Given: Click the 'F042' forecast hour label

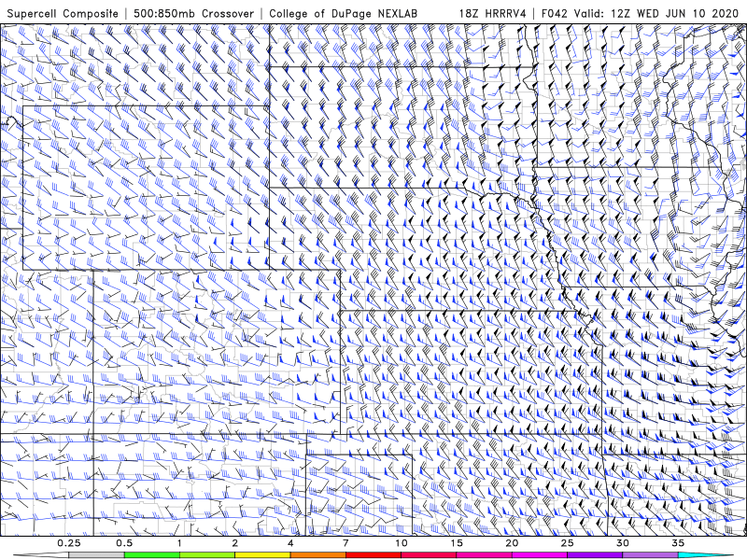Looking at the screenshot, I should pyautogui.click(x=555, y=14).
